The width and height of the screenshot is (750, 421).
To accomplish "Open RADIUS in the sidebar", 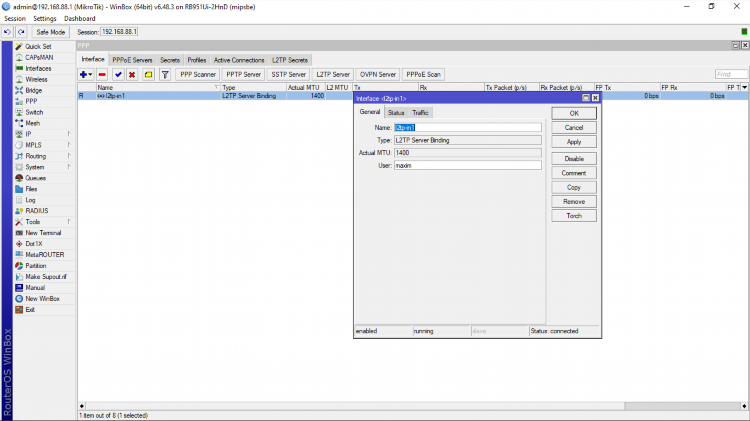I will click(36, 210).
